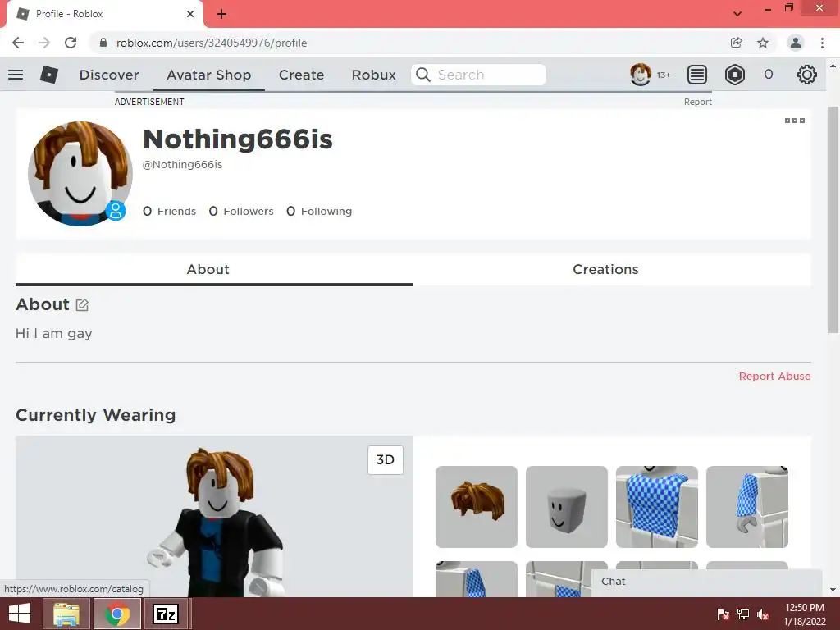Reload the page with refresh icon
The width and height of the screenshot is (840, 630).
pos(71,43)
